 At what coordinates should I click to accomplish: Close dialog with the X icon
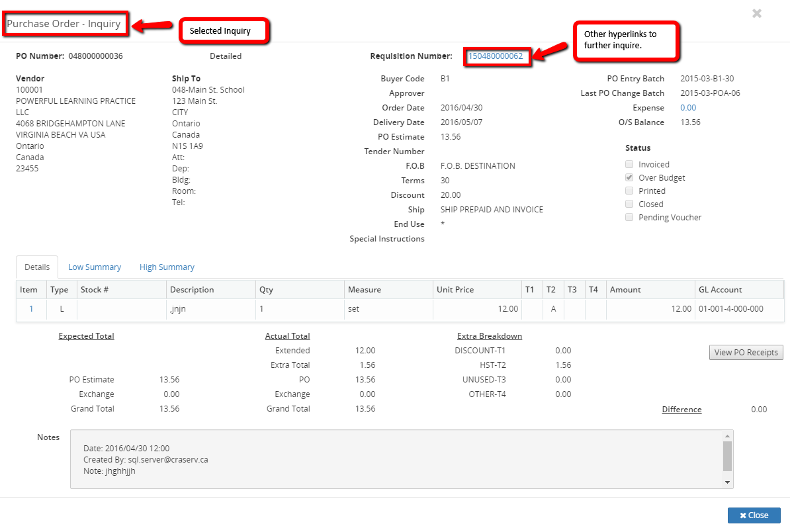[x=757, y=13]
